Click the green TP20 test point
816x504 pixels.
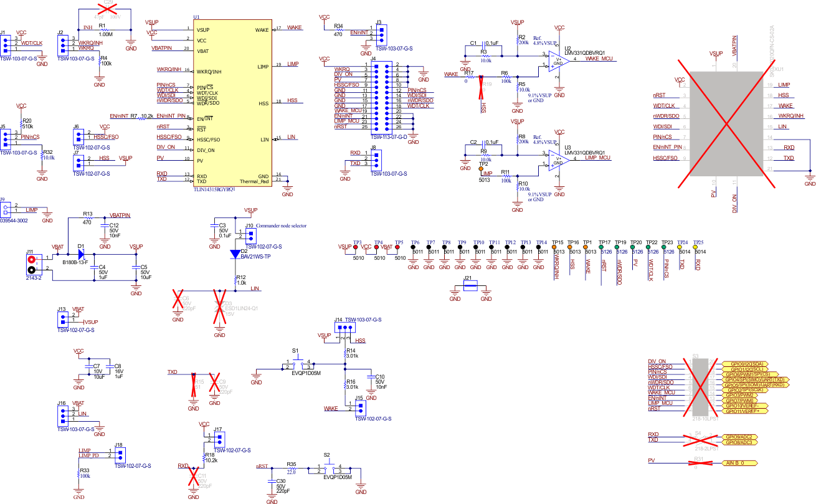pyautogui.click(x=632, y=247)
